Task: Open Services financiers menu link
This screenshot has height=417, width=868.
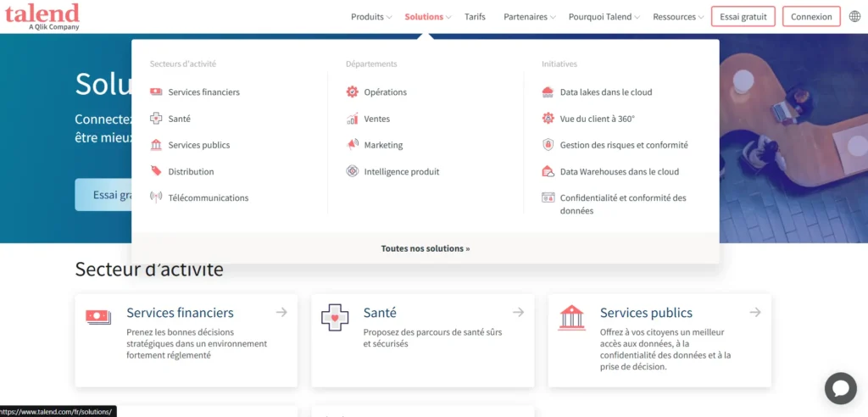Action: click(204, 92)
